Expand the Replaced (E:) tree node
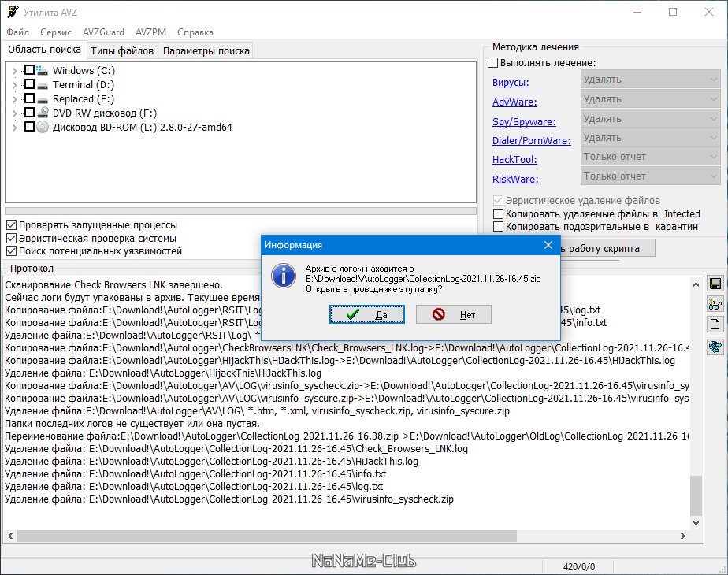This screenshot has width=728, height=575. point(14,99)
